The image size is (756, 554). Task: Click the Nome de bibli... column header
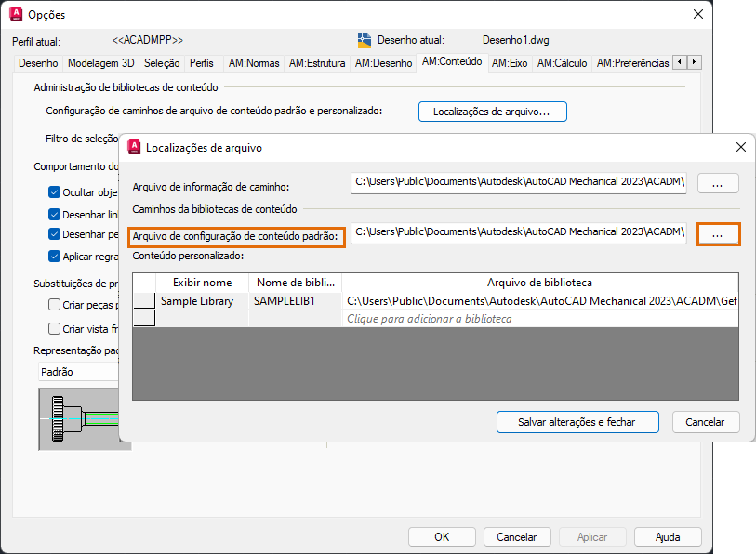click(295, 283)
